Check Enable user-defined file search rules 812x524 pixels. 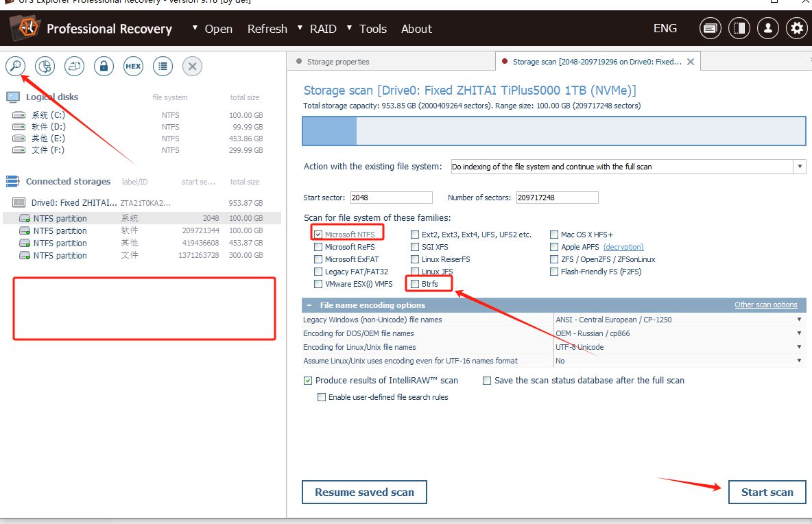(x=322, y=397)
